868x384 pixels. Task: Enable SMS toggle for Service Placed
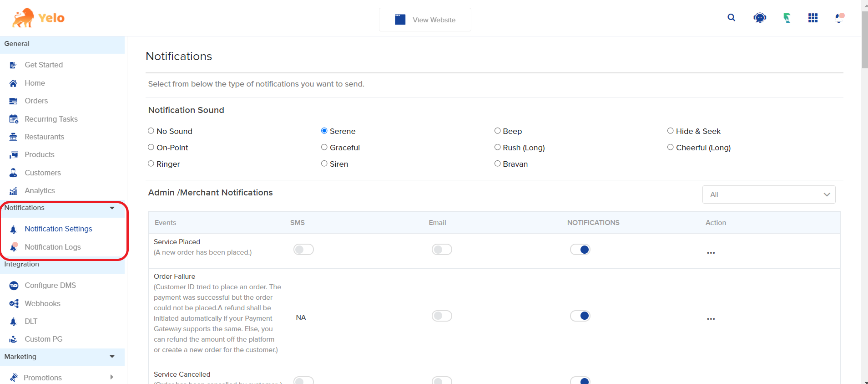[x=303, y=250]
